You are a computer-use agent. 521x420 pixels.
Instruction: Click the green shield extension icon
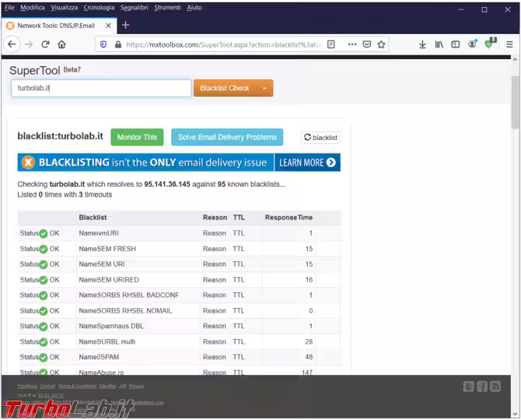coord(489,44)
